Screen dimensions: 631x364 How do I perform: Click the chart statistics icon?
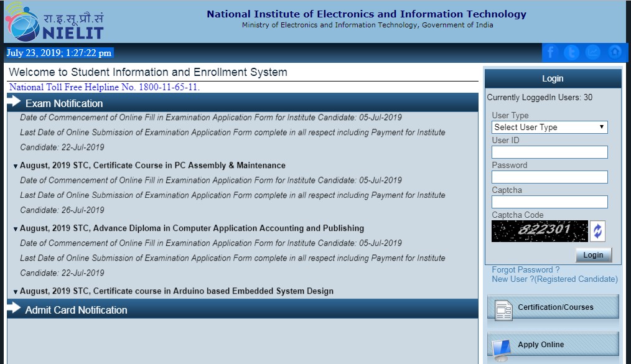(x=593, y=52)
